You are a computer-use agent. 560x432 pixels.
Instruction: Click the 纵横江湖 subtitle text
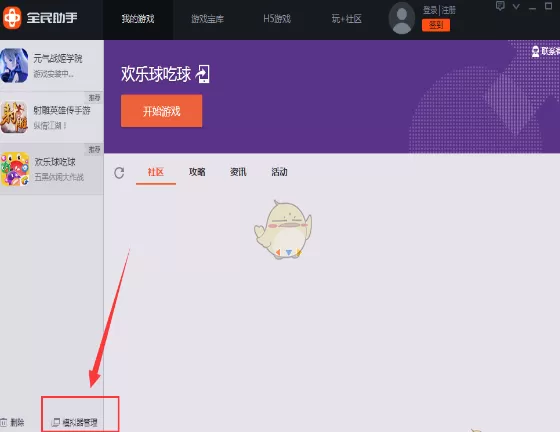(50, 126)
